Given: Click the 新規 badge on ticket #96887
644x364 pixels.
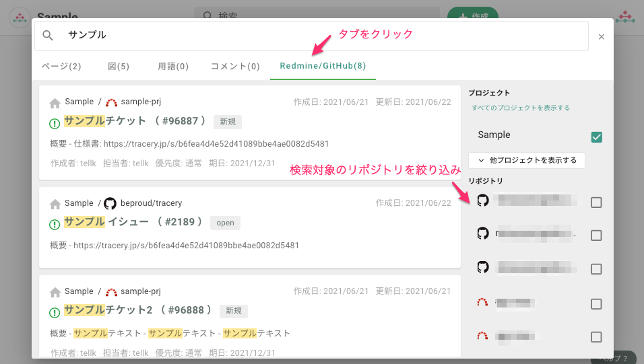Looking at the screenshot, I should pyautogui.click(x=228, y=122).
